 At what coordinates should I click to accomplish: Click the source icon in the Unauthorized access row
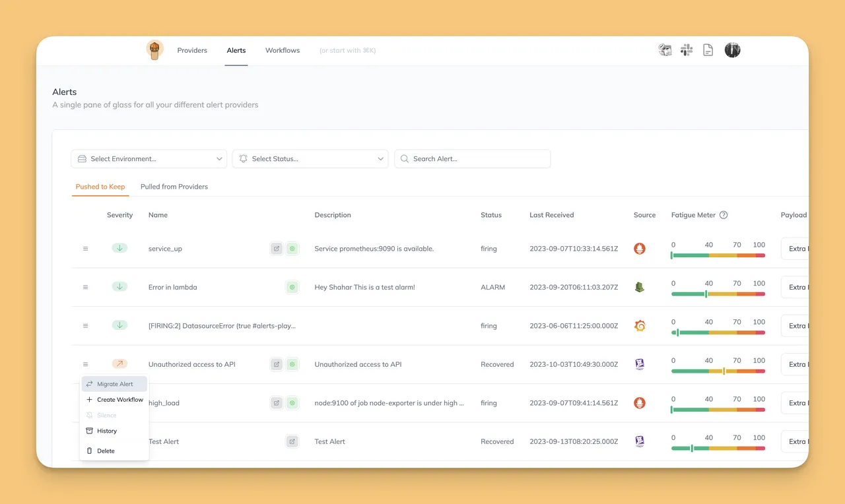click(639, 364)
